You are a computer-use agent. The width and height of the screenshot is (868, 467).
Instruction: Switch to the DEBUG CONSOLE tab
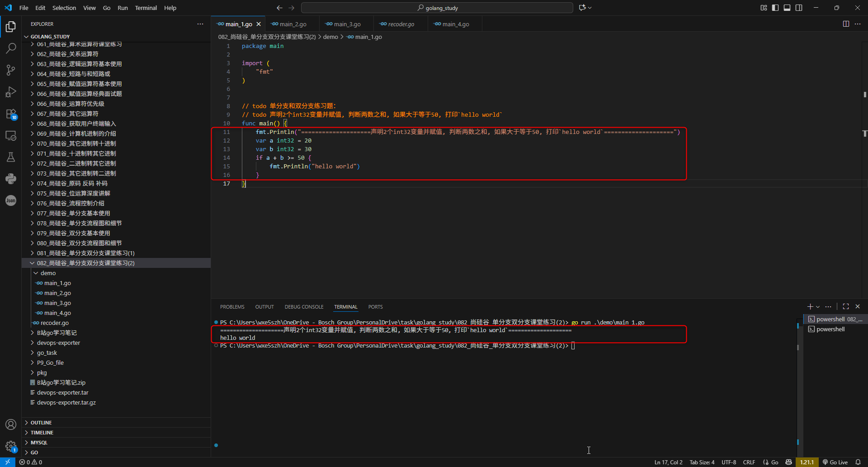304,307
